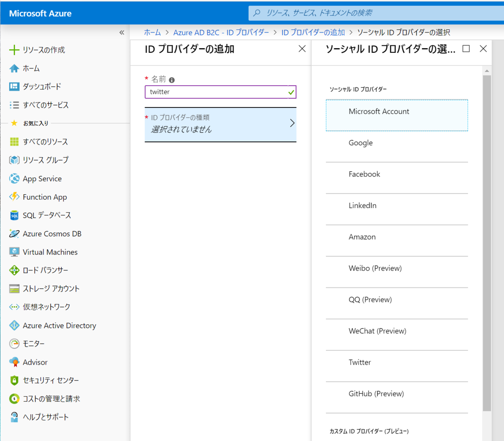Collapse the left navigation with the « control
504x441 pixels.
click(x=121, y=32)
